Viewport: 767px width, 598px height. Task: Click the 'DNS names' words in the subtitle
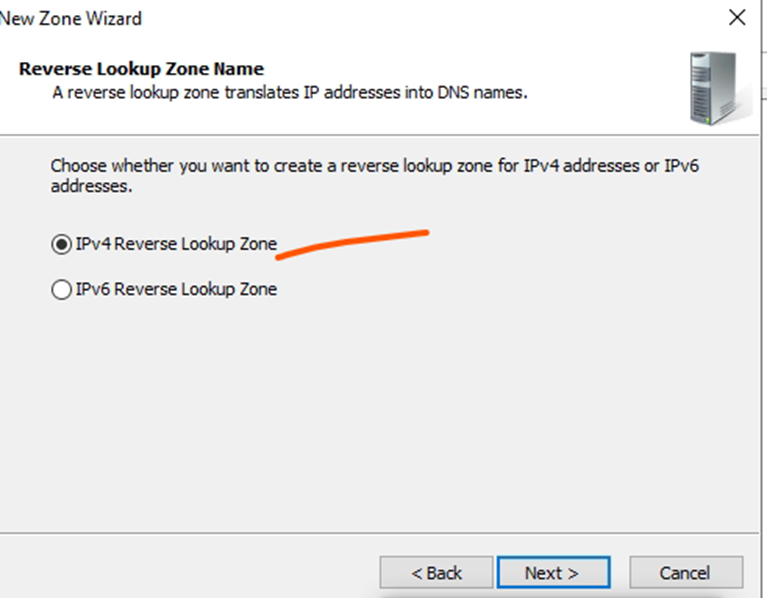[481, 92]
